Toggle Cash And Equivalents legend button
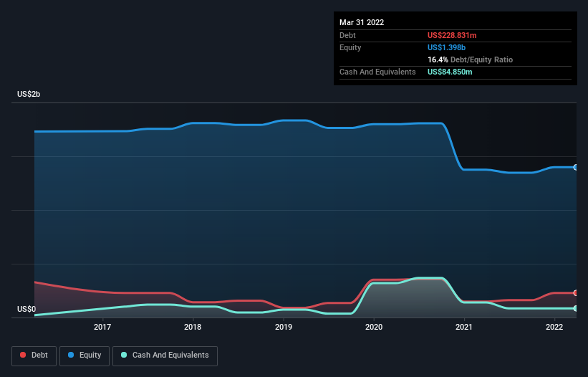Viewport: 588px width, 377px height. 165,355
